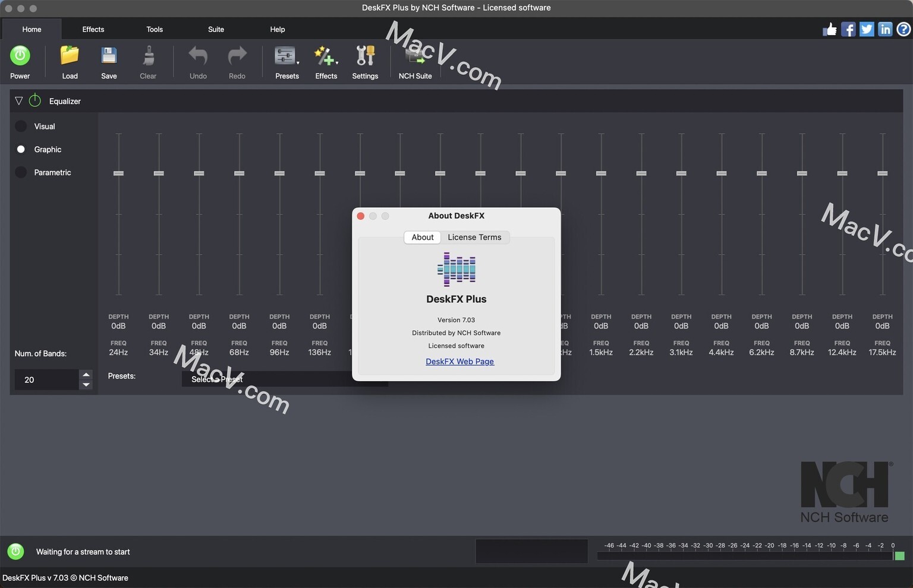Image resolution: width=913 pixels, height=588 pixels.
Task: Open the Suite tab
Action: (x=216, y=29)
